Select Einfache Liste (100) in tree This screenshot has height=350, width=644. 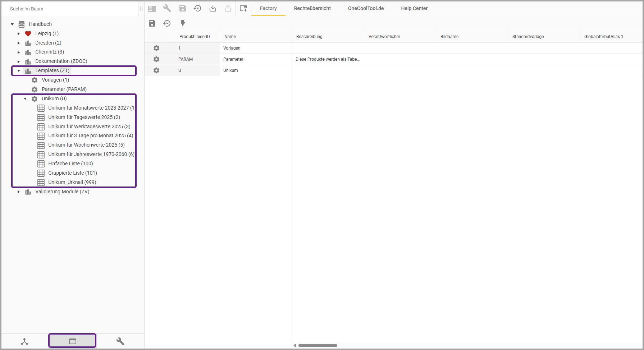click(x=70, y=164)
